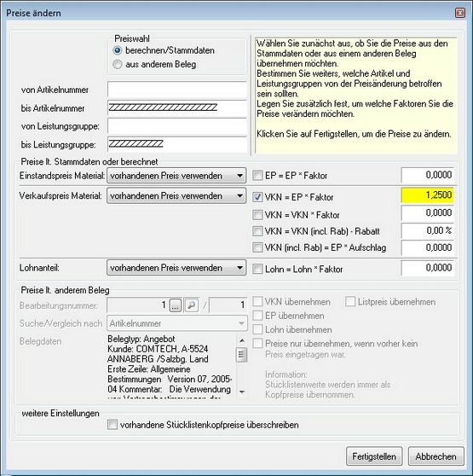The width and height of the screenshot is (473, 476).
Task: Click the Abbrechen button
Action: pos(436,456)
